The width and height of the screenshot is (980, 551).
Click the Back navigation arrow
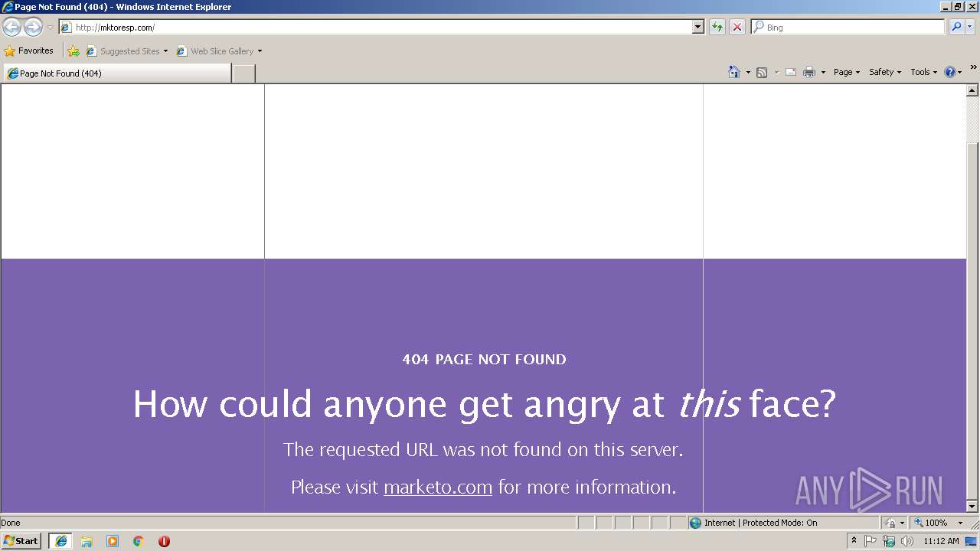pyautogui.click(x=11, y=28)
